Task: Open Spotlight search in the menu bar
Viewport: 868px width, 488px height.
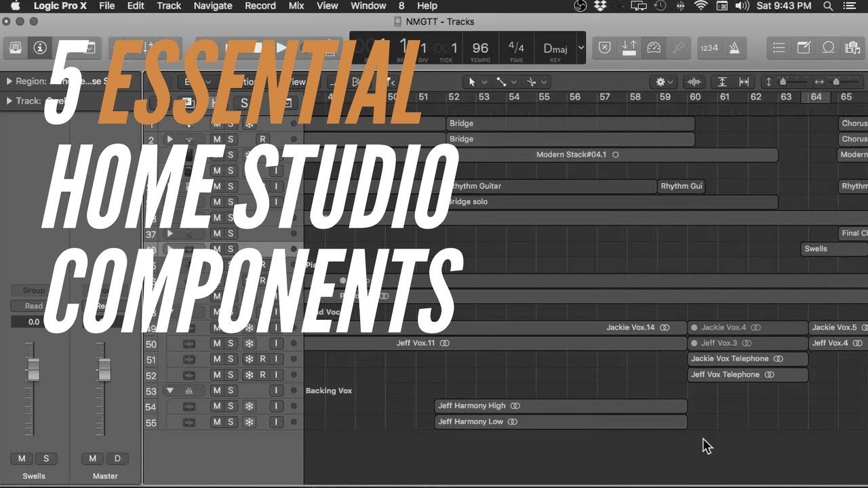Action: [x=828, y=6]
